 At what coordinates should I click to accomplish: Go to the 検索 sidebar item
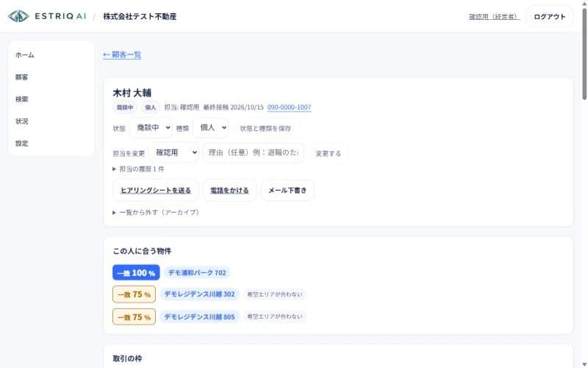pyautogui.click(x=22, y=99)
